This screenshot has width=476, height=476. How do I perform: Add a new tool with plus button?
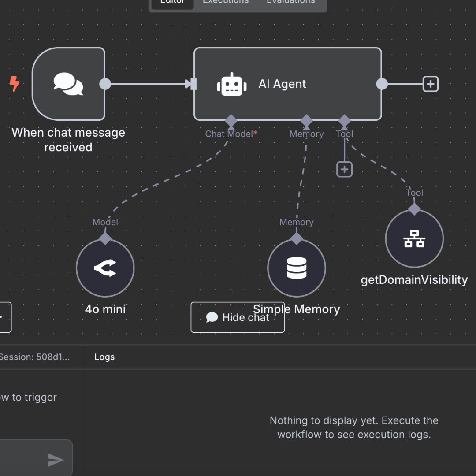[x=344, y=169]
